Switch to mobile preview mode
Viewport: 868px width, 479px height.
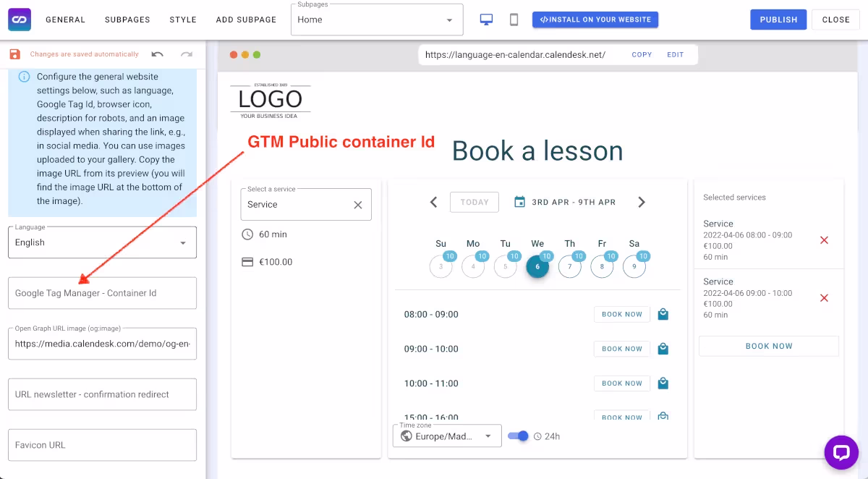click(514, 20)
